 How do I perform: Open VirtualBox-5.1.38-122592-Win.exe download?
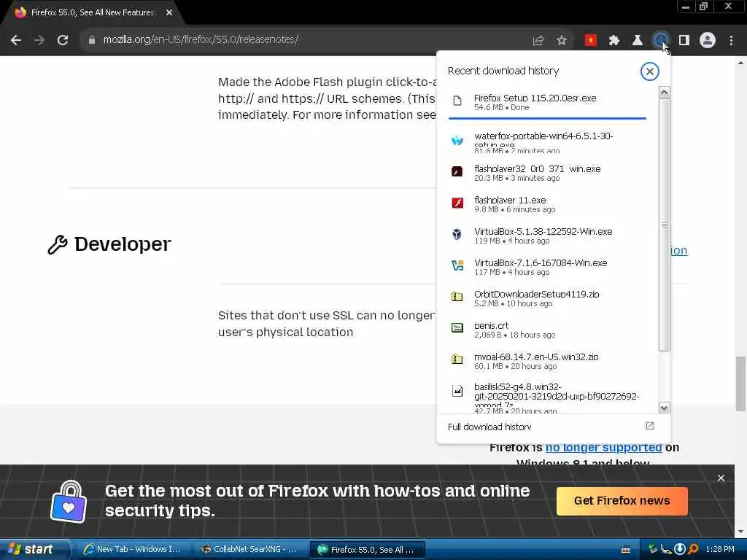click(547, 236)
